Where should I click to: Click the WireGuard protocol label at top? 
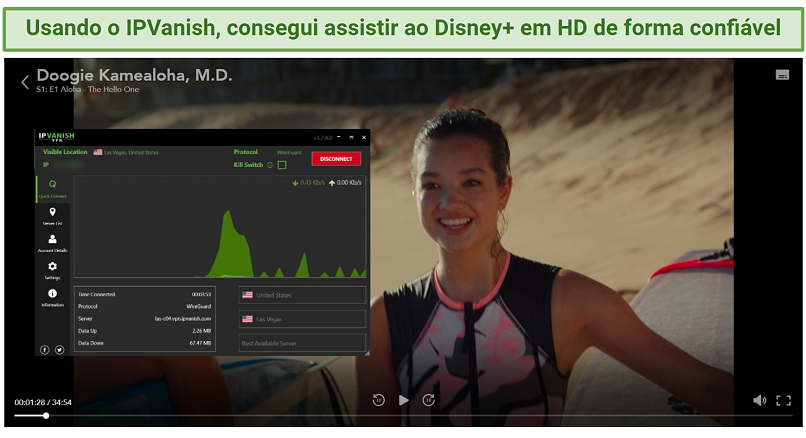(289, 153)
